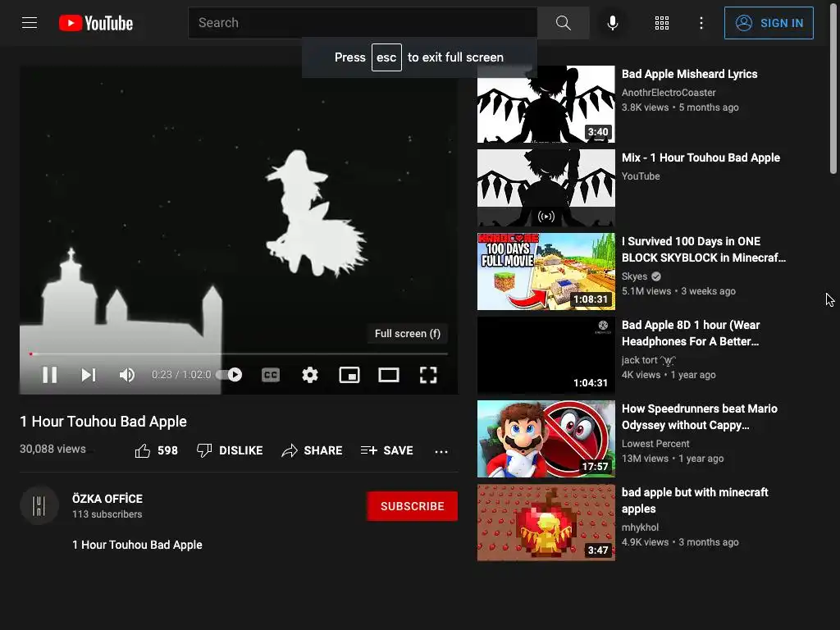Toggle the autoplay switch
The width and height of the screenshot is (840, 630).
point(230,374)
